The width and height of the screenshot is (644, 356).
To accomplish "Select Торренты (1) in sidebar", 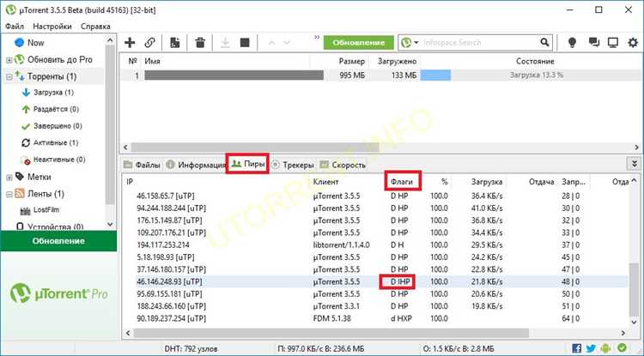I will [x=52, y=76].
